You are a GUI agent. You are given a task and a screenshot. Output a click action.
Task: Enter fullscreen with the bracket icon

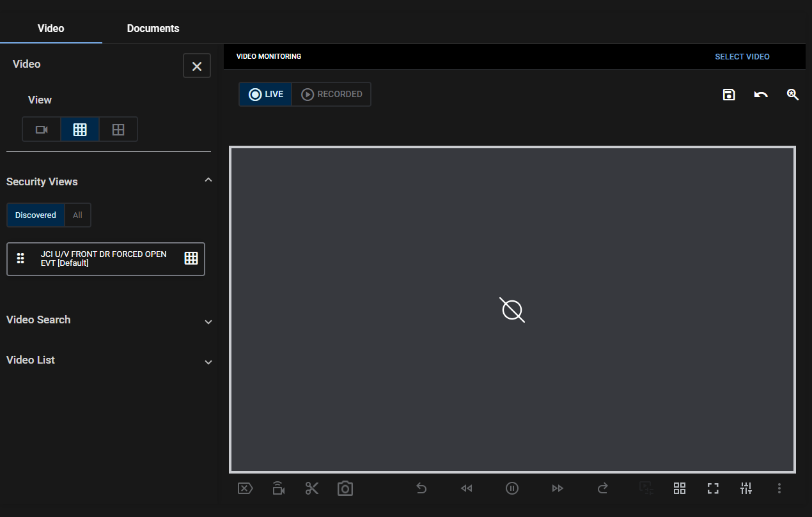[x=713, y=488]
